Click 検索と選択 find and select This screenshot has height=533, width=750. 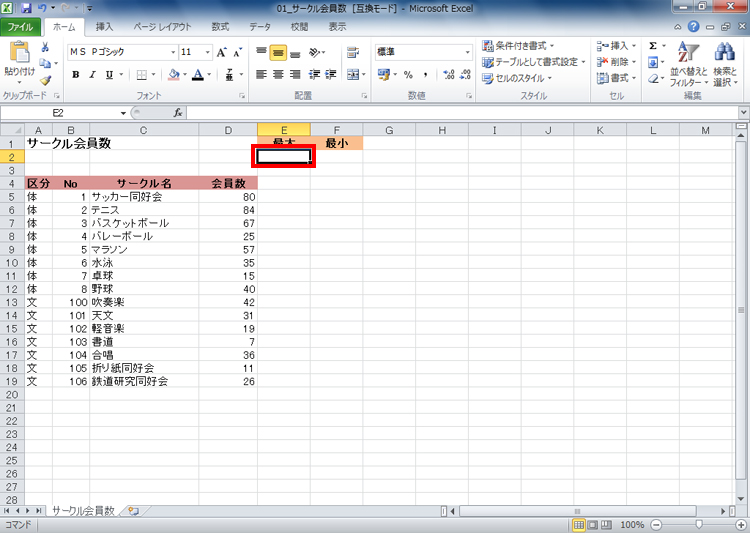[x=725, y=65]
